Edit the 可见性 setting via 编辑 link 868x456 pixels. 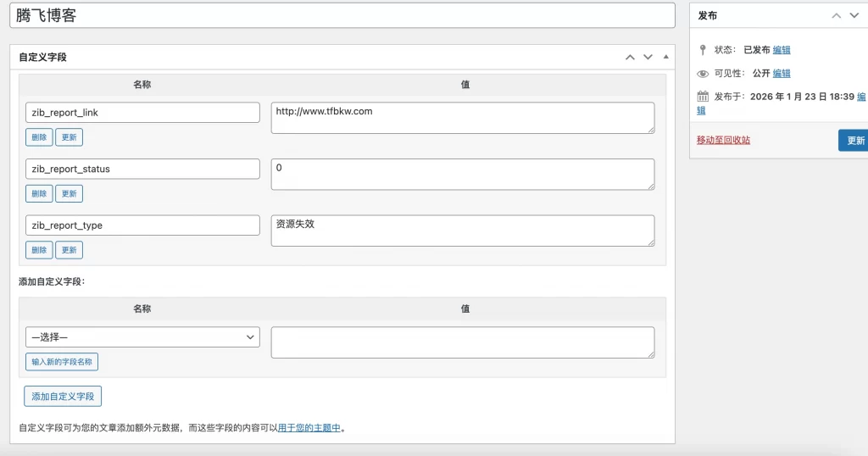(x=782, y=74)
